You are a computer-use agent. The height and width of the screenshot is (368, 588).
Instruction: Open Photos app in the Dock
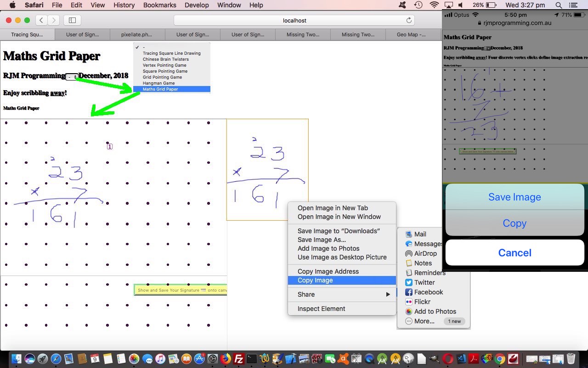[134, 359]
